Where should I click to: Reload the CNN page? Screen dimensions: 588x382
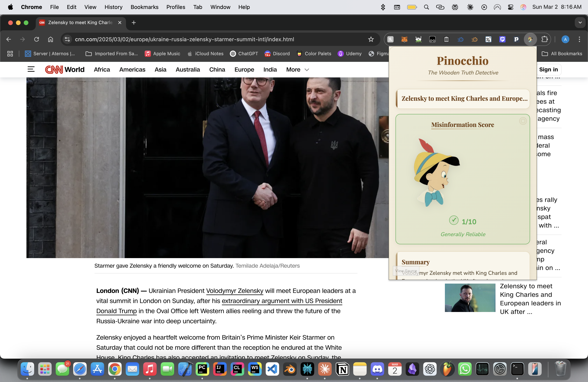[x=37, y=39]
